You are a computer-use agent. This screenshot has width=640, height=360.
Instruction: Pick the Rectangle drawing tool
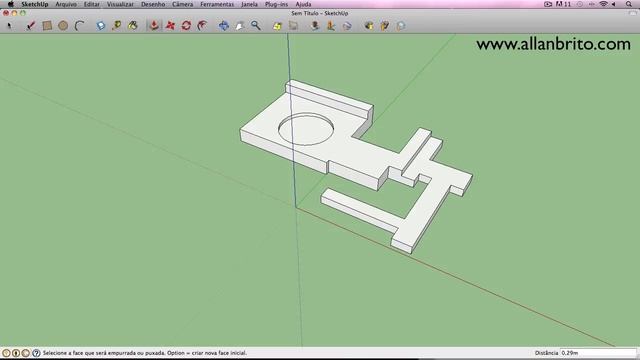47,26
